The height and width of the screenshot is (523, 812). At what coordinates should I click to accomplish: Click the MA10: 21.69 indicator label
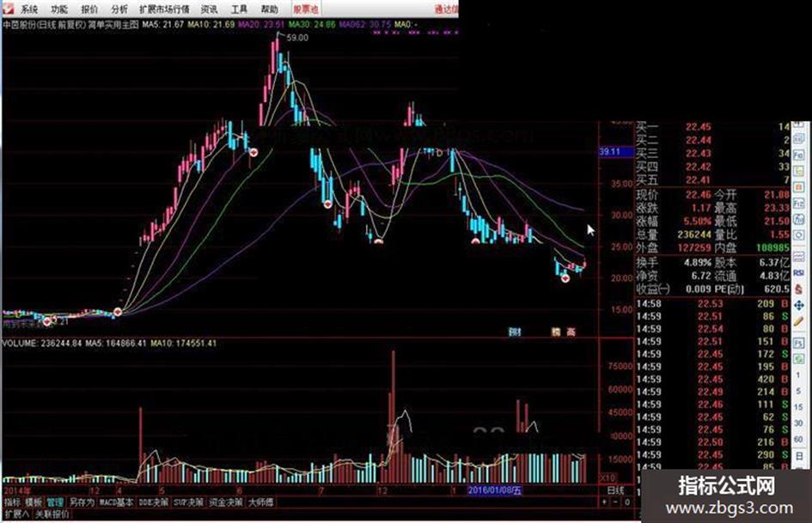point(211,24)
